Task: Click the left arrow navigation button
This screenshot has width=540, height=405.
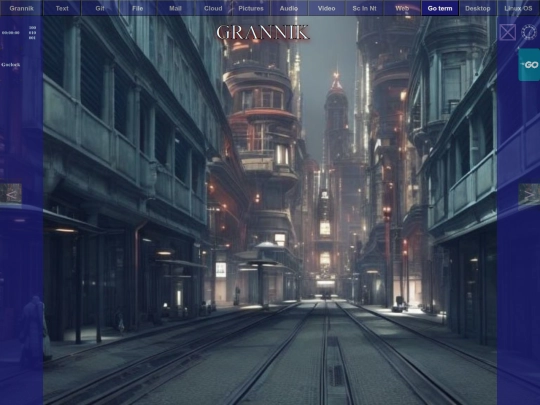Action: [11, 194]
